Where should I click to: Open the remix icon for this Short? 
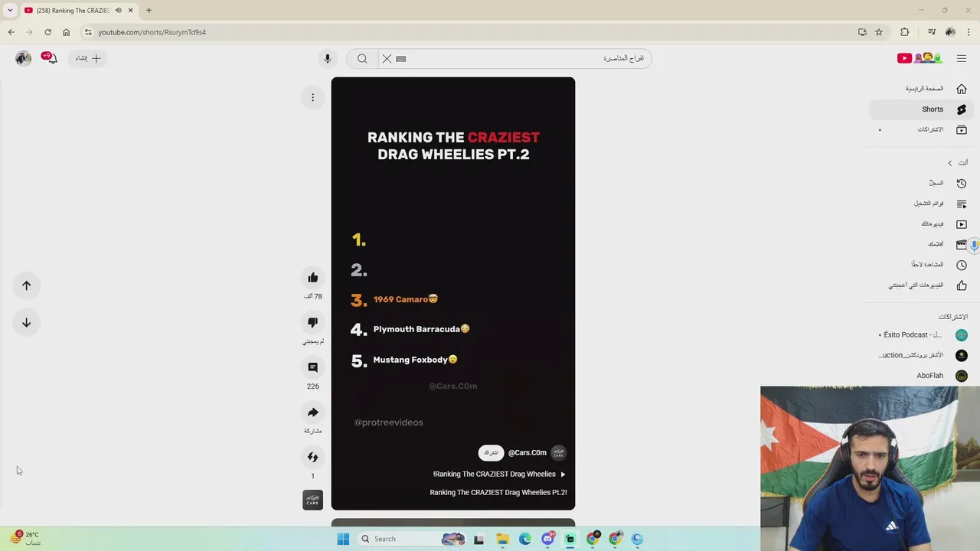(x=312, y=457)
